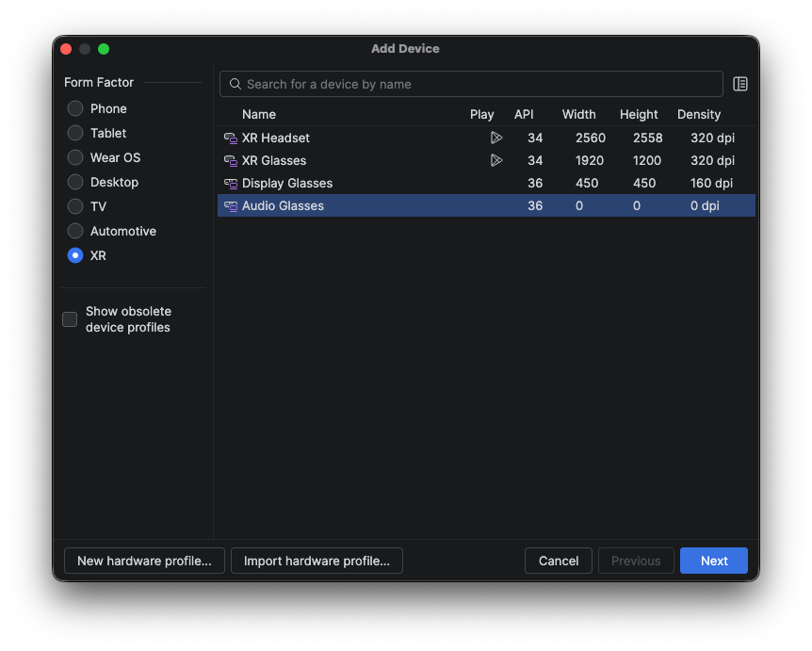Click the Play Store icon for XR Glasses

(x=496, y=160)
